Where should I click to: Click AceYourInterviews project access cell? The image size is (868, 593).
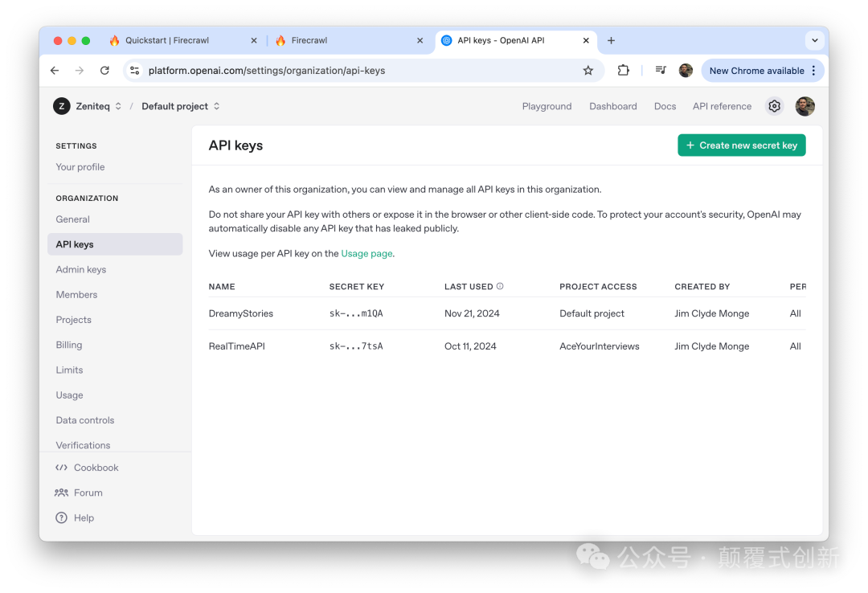pos(599,346)
